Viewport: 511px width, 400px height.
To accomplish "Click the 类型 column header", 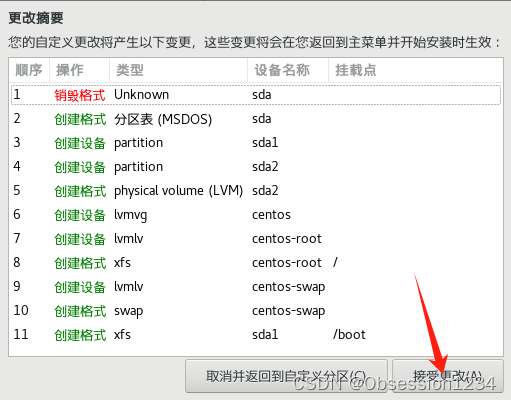I will click(x=178, y=70).
